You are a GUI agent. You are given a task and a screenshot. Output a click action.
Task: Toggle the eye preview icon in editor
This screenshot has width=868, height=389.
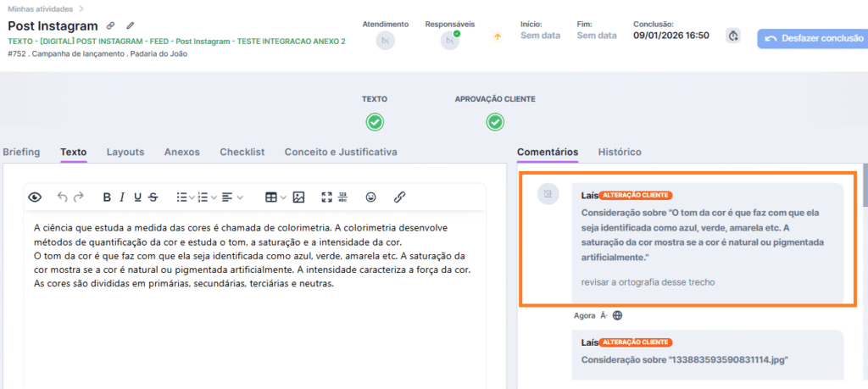35,197
